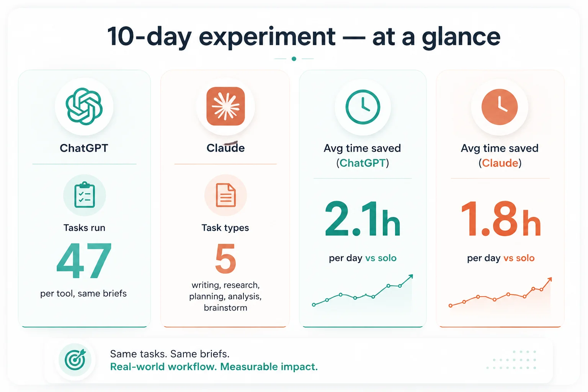Click 'Real-world workflow. Measurable impact.' text

[x=214, y=367]
